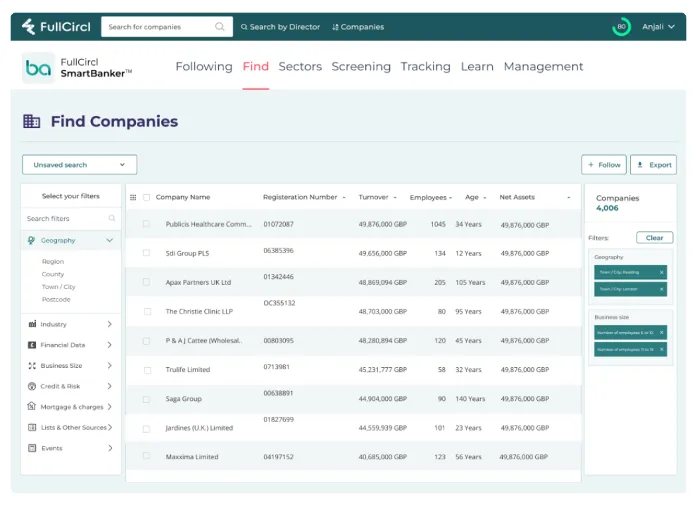Tick the checkbox for Jardines (U.K.) Limited
Image resolution: width=696 pixels, height=506 pixels.
coord(146,429)
